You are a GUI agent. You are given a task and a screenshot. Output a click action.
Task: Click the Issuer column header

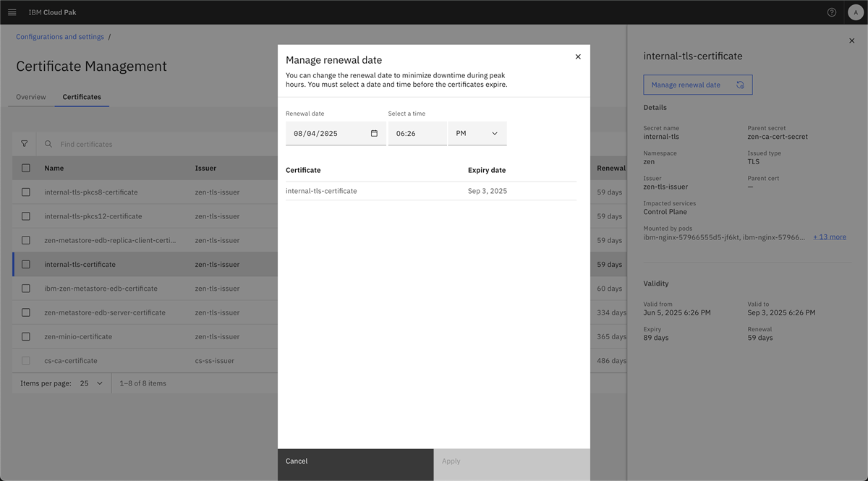[x=205, y=168]
